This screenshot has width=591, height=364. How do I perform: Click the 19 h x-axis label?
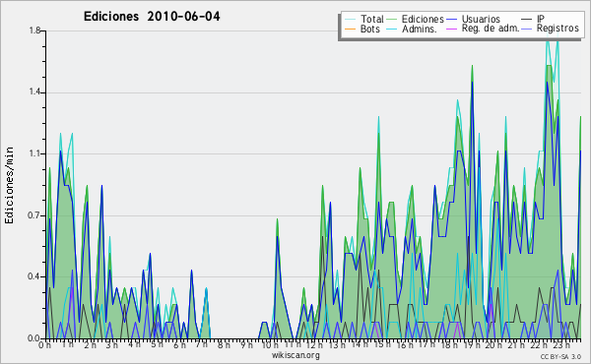(x=472, y=345)
